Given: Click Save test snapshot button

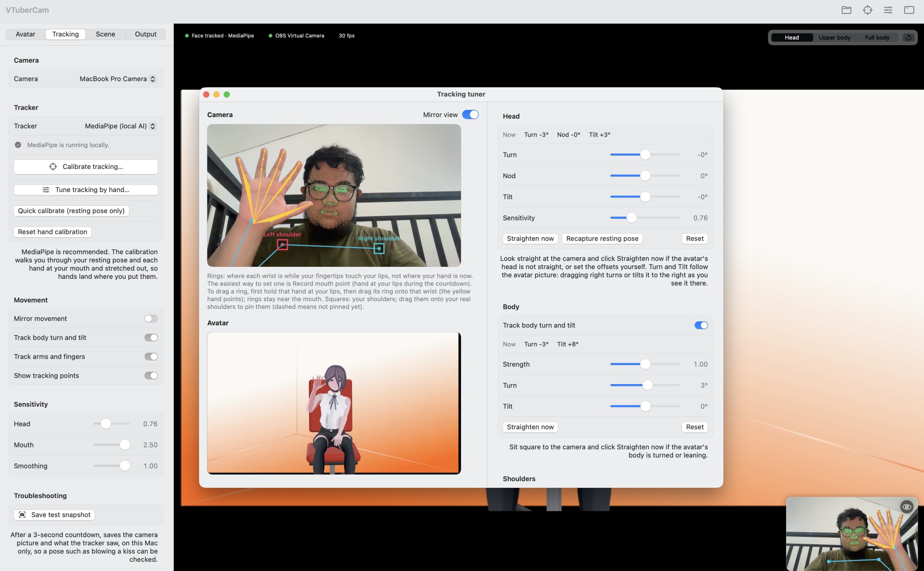Looking at the screenshot, I should click(55, 515).
